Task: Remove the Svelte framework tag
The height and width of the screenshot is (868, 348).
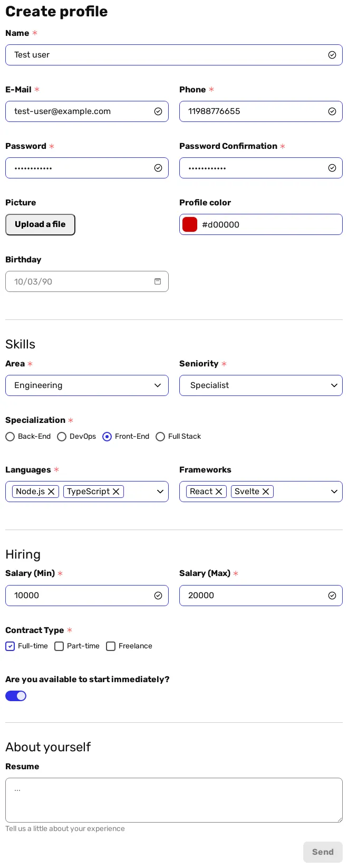Action: [x=266, y=492]
